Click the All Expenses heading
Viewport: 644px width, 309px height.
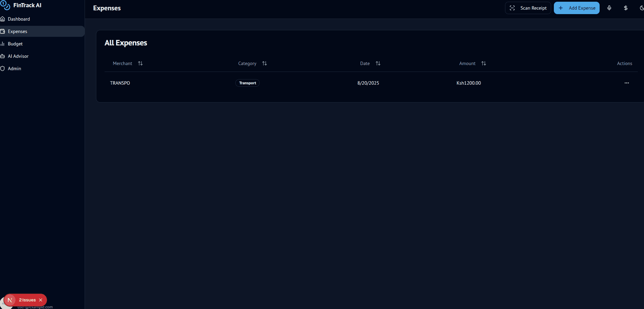click(126, 43)
